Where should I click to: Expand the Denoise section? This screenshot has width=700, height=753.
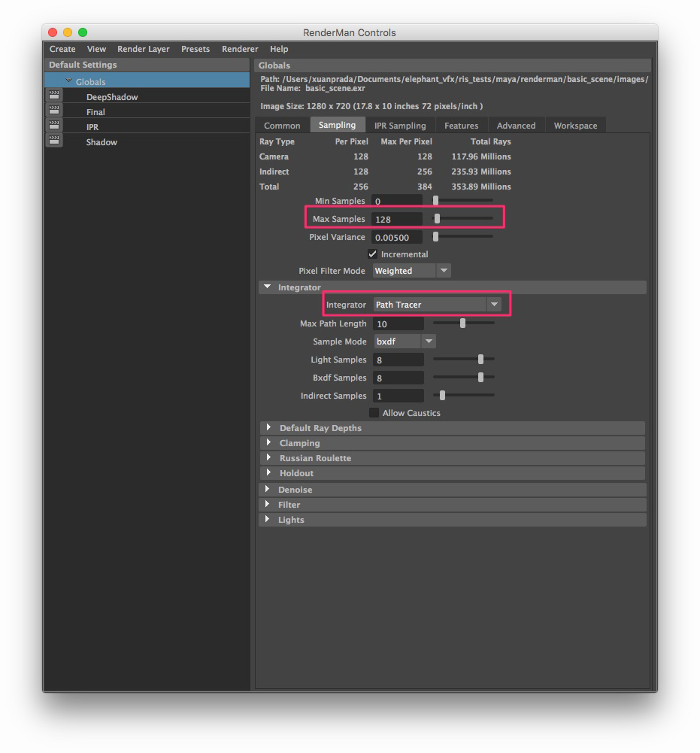[268, 489]
